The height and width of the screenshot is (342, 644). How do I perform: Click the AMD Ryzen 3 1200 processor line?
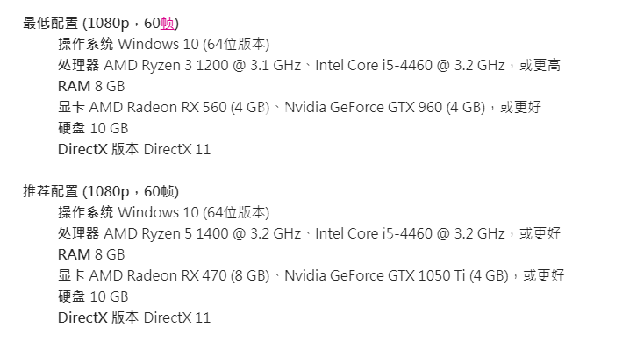(x=309, y=65)
